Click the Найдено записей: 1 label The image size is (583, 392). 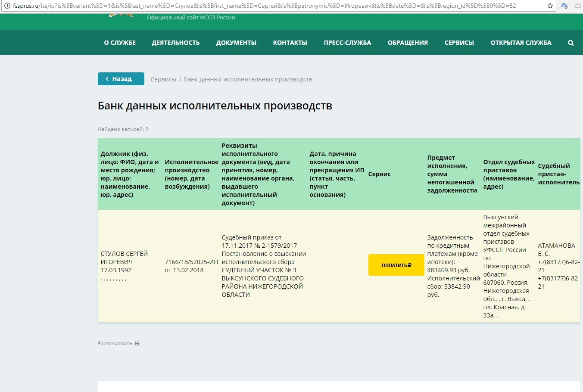coord(123,129)
